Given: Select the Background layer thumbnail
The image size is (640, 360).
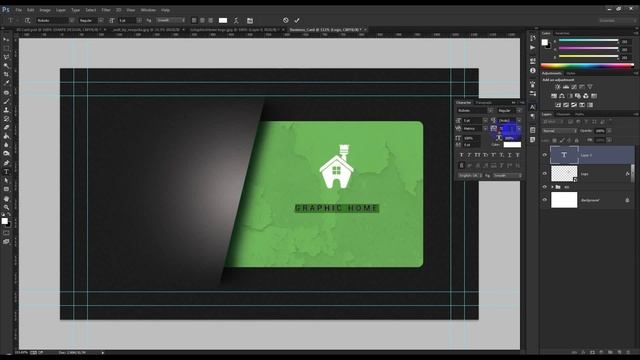Looking at the screenshot, I should click(564, 200).
